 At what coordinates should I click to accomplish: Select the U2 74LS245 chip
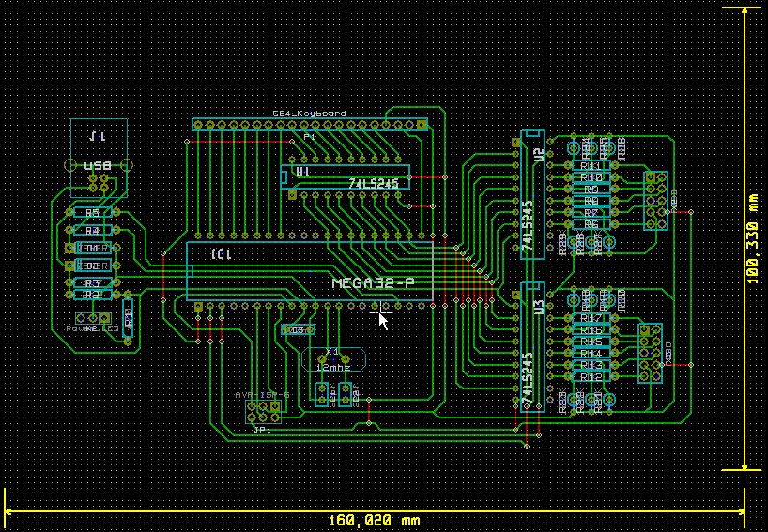coord(532,192)
